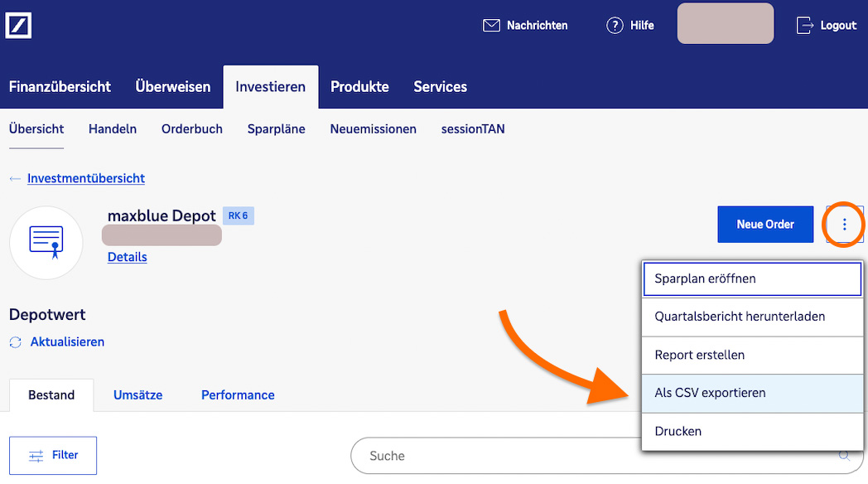Open the Orderbuch section
Image resolution: width=868 pixels, height=484 pixels.
[x=192, y=129]
